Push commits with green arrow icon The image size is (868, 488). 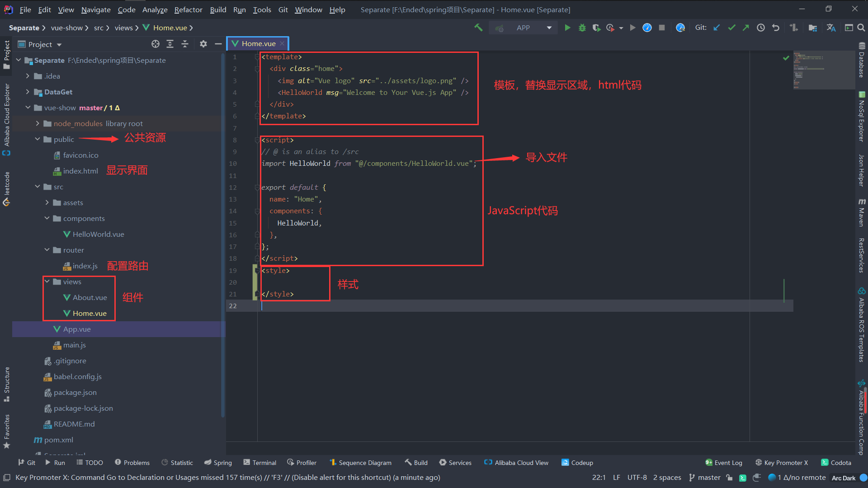pyautogui.click(x=746, y=28)
